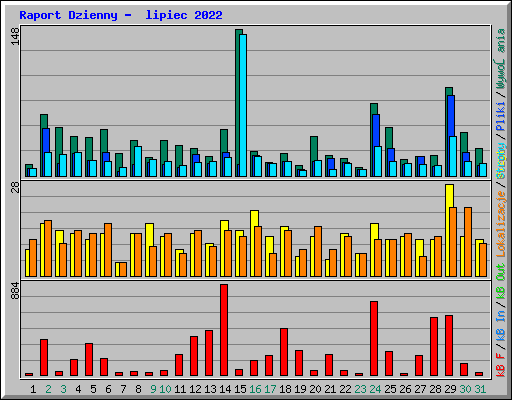Click the orange bar for day 30
This screenshot has height=400, width=512.
[x=468, y=242]
